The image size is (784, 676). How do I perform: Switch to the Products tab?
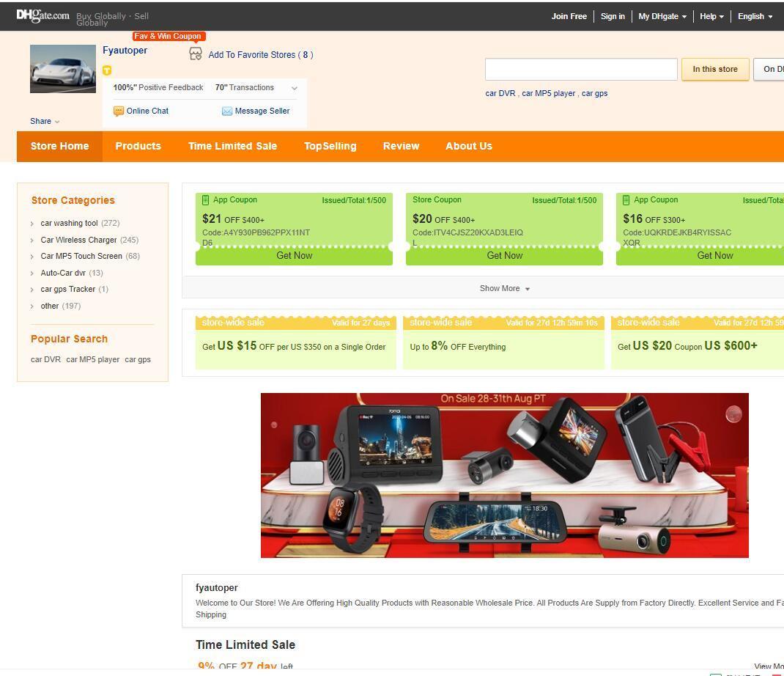[138, 146]
